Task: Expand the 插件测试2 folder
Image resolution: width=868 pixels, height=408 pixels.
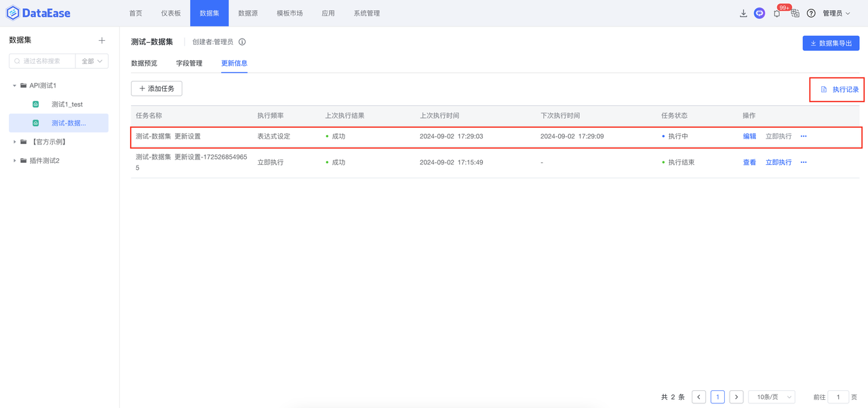Action: 15,160
